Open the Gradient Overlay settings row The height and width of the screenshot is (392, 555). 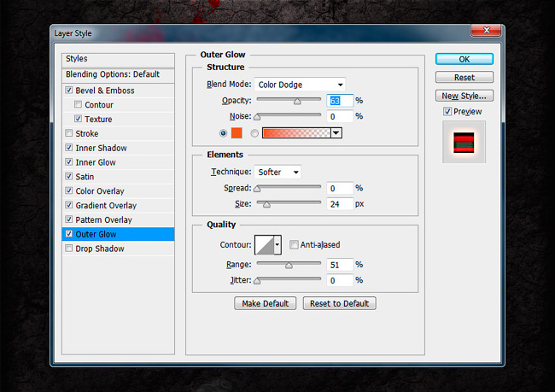(118, 205)
